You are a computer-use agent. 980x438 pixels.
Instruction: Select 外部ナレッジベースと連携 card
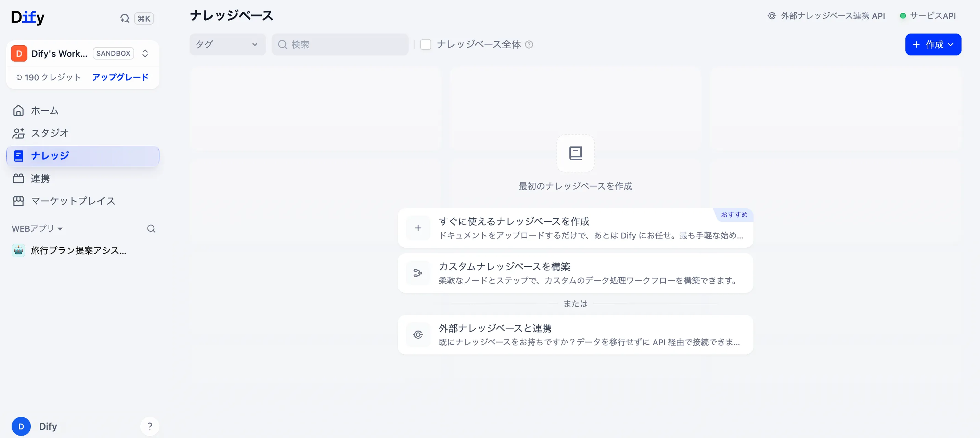pos(575,335)
